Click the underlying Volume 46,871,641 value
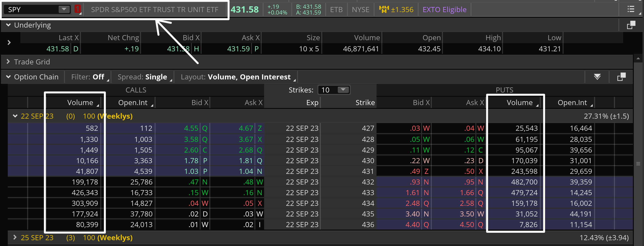Screen dimensions: 644x246 [x=361, y=49]
